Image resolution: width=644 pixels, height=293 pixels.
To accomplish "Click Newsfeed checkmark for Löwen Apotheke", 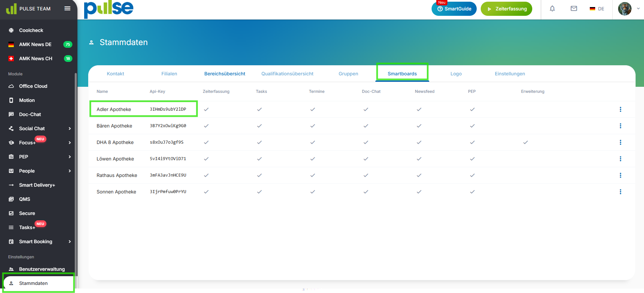I will (419, 159).
